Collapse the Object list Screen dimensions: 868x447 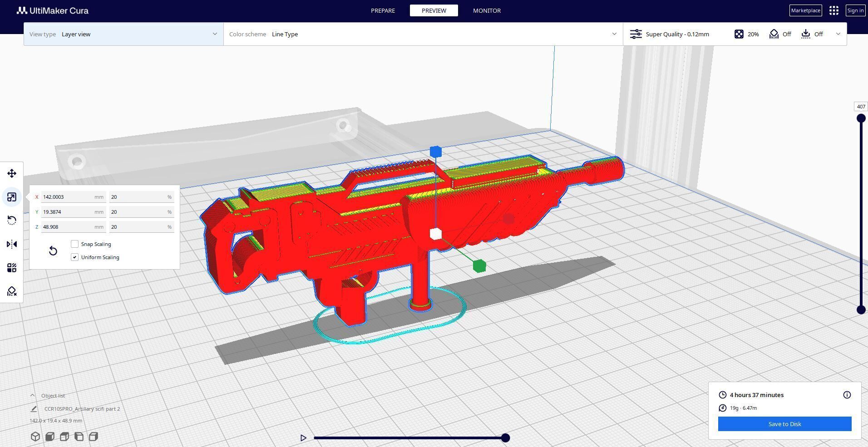[32, 395]
